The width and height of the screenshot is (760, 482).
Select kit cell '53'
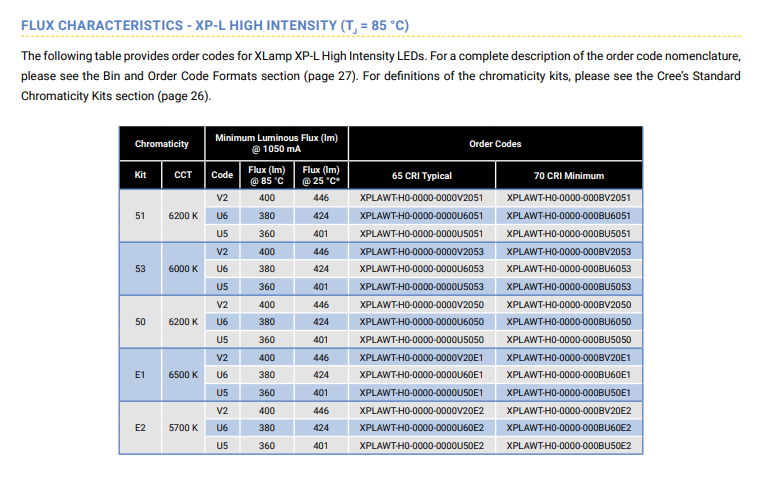140,269
